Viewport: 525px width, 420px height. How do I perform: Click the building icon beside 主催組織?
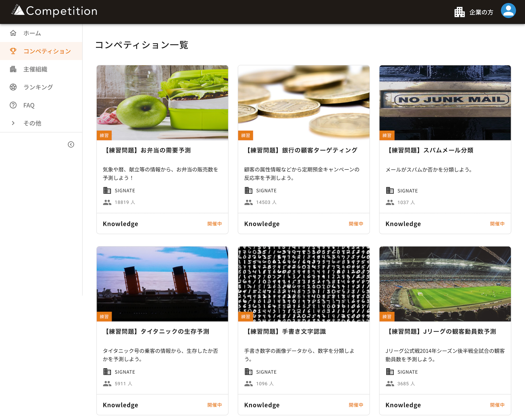tap(13, 69)
